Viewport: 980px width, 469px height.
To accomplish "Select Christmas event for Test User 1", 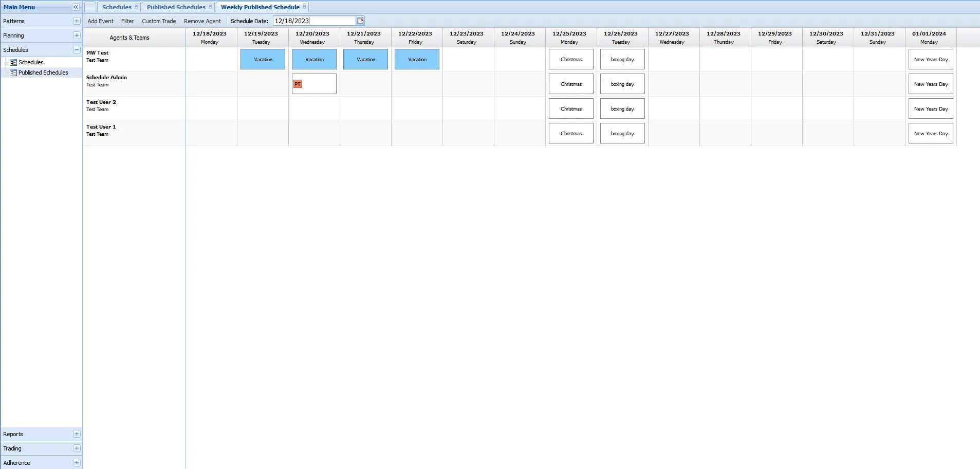I will [x=571, y=133].
